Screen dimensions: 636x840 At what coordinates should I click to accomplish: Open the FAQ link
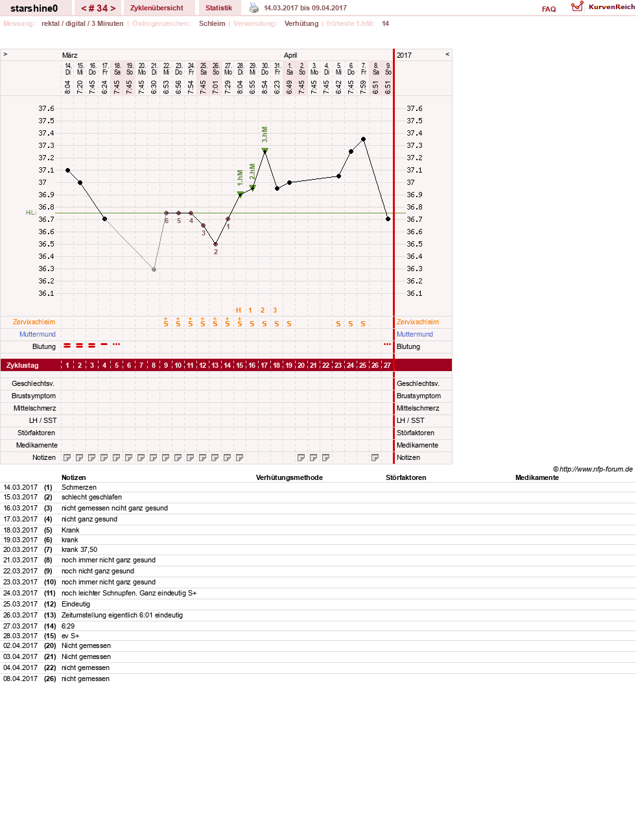549,9
